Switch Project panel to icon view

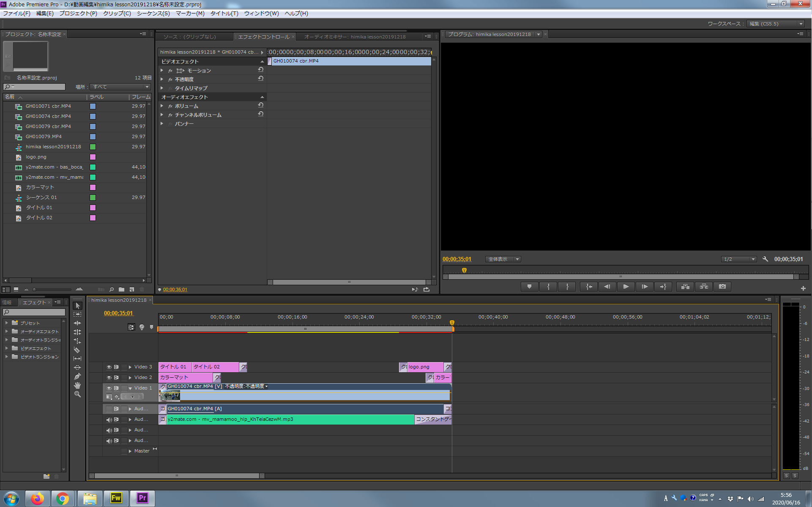16,289
